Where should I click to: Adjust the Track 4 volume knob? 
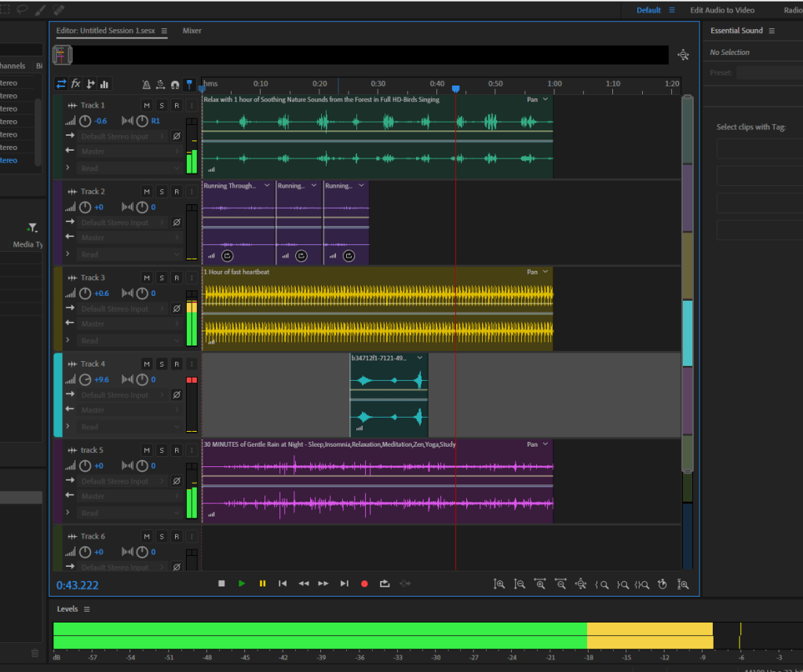pyautogui.click(x=86, y=380)
